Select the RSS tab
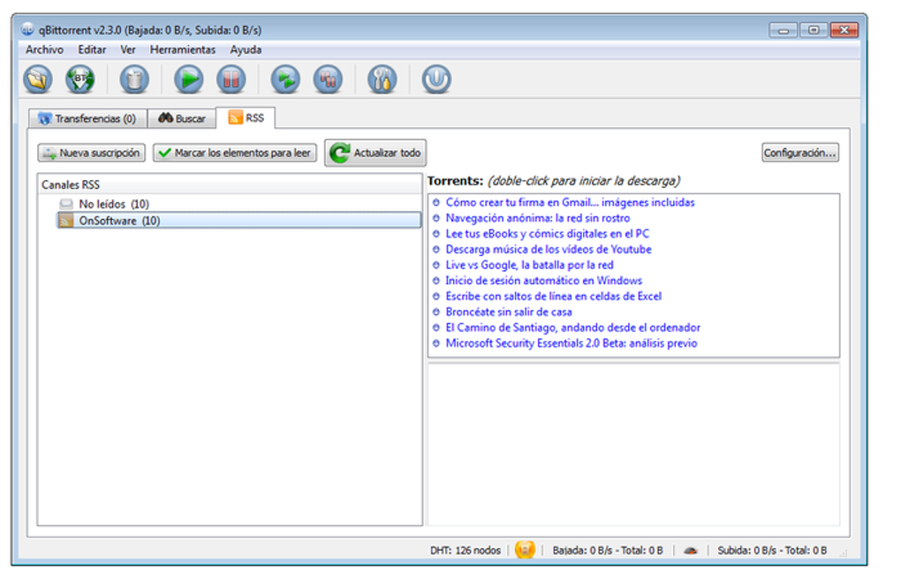Screen dimensions: 901x588 pos(246,117)
